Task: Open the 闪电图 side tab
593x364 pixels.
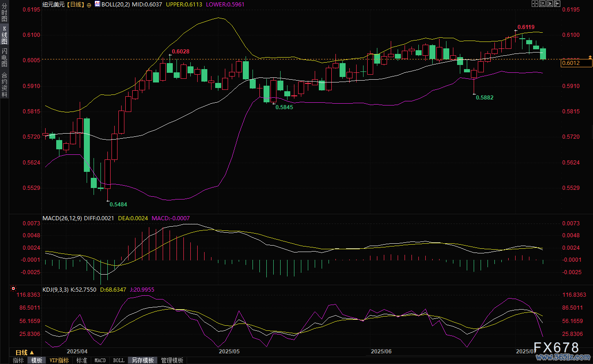Action: tap(4, 58)
